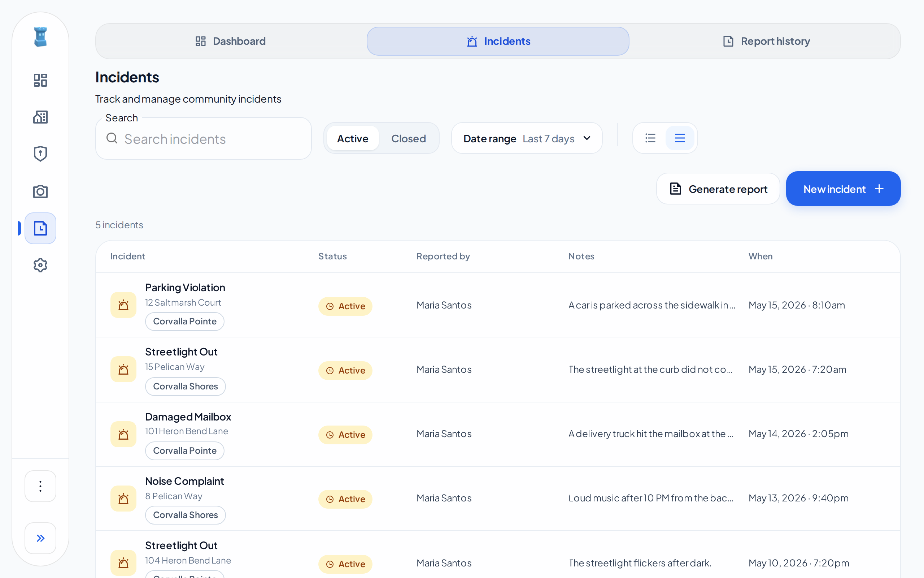This screenshot has width=924, height=578.
Task: Open dashboard grid icon in sidebar
Action: click(40, 80)
